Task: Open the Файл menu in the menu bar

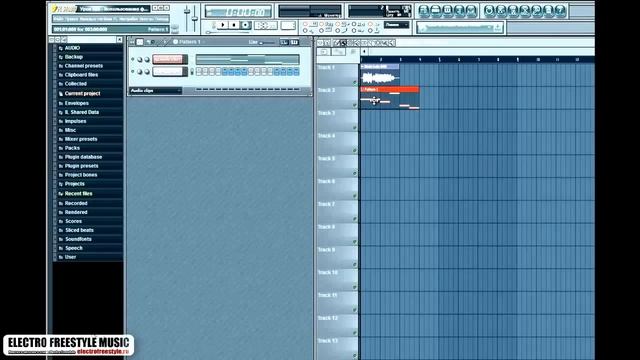Action: [59, 19]
